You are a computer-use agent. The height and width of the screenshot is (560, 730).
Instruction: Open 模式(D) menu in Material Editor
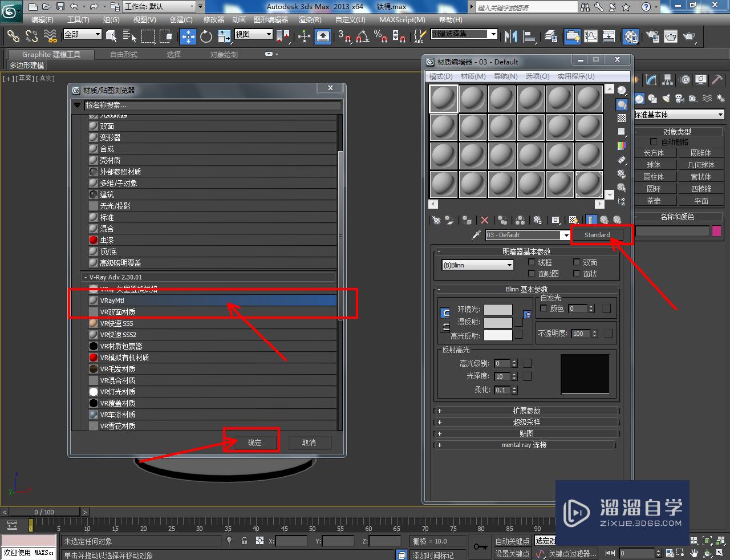(441, 76)
